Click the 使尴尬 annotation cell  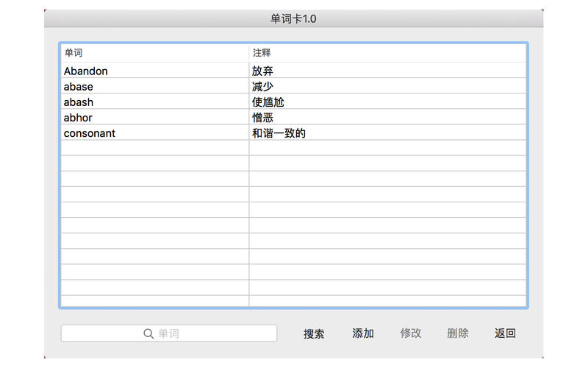268,102
